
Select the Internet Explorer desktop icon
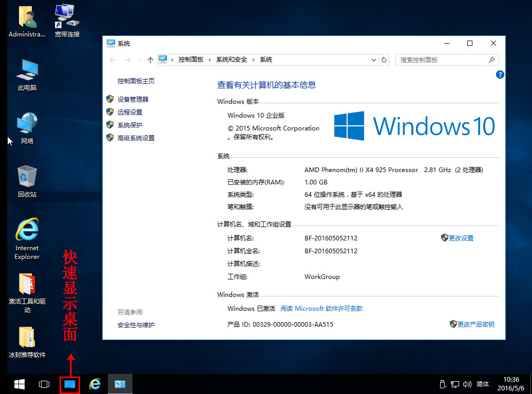(27, 239)
